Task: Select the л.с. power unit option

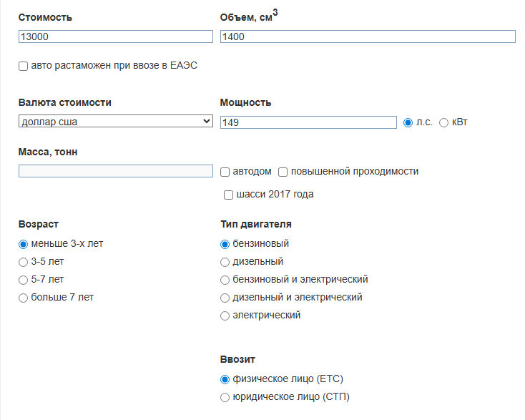Action: pyautogui.click(x=408, y=122)
